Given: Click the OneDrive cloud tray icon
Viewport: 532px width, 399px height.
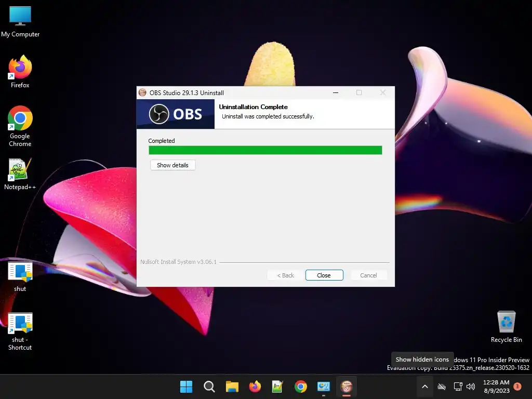Looking at the screenshot, I should pos(442,387).
